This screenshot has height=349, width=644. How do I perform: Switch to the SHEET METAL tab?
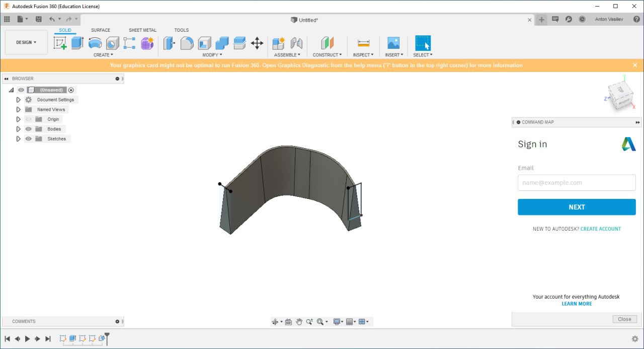coord(142,30)
